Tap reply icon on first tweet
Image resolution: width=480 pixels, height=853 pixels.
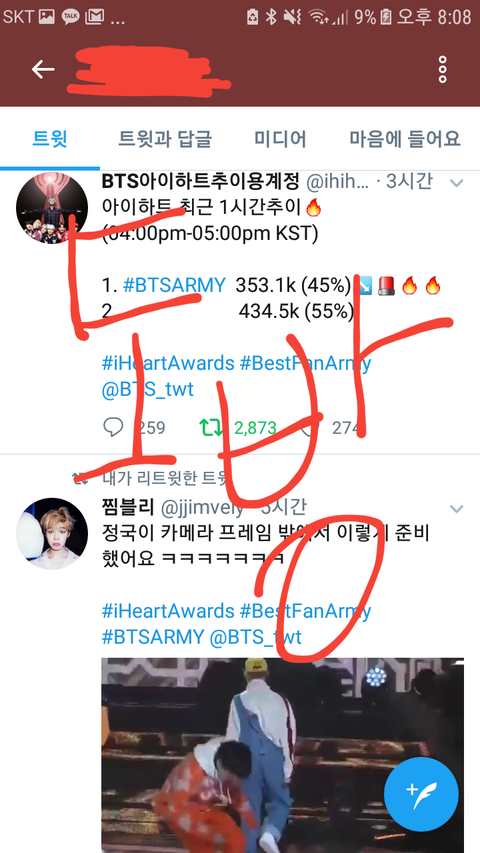click(x=113, y=427)
